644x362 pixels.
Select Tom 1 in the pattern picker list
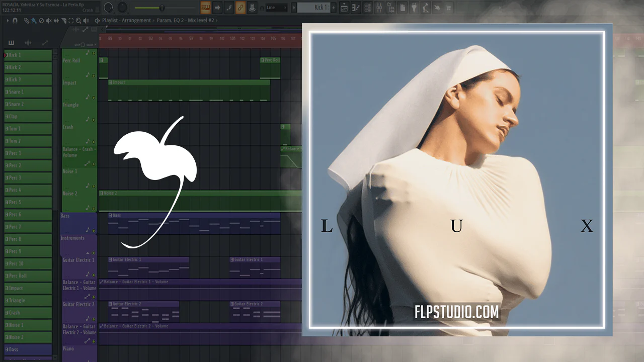[x=28, y=129]
